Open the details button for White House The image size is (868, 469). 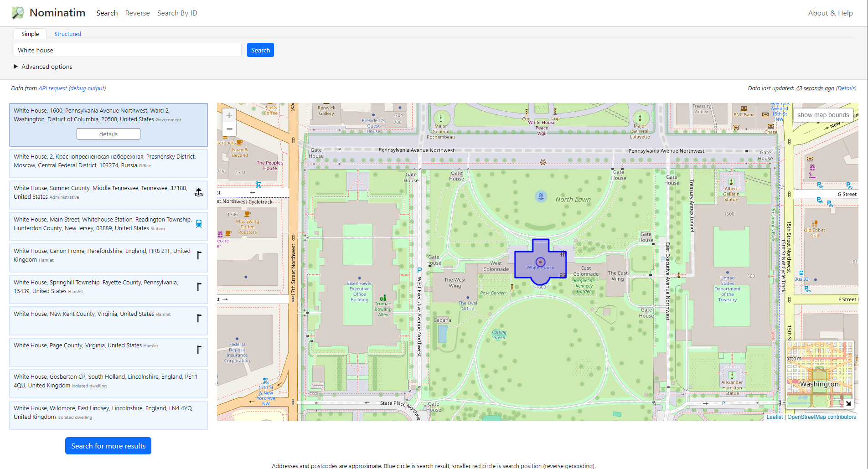click(x=108, y=134)
